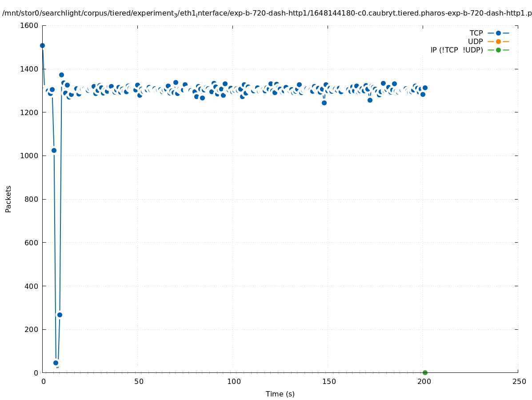This screenshot has width=532, height=400.
Task: Select the TCP data point near 1000 packets
Action: tap(54, 150)
